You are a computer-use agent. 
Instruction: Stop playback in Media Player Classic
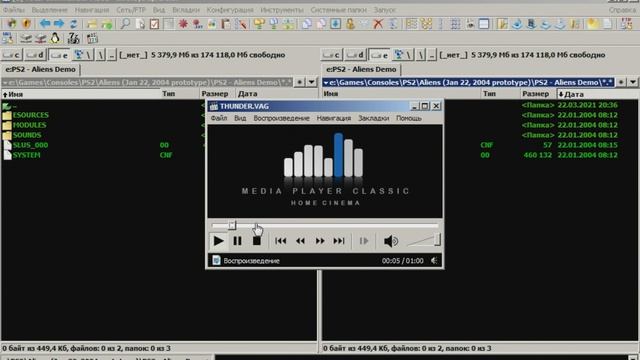[257, 241]
